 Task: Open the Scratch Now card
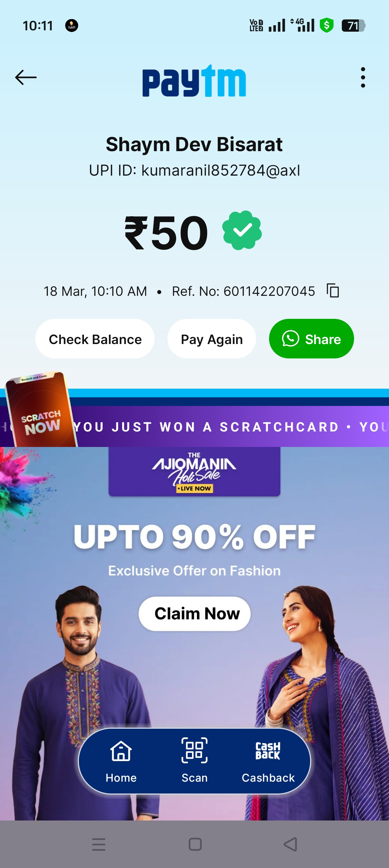[x=40, y=410]
